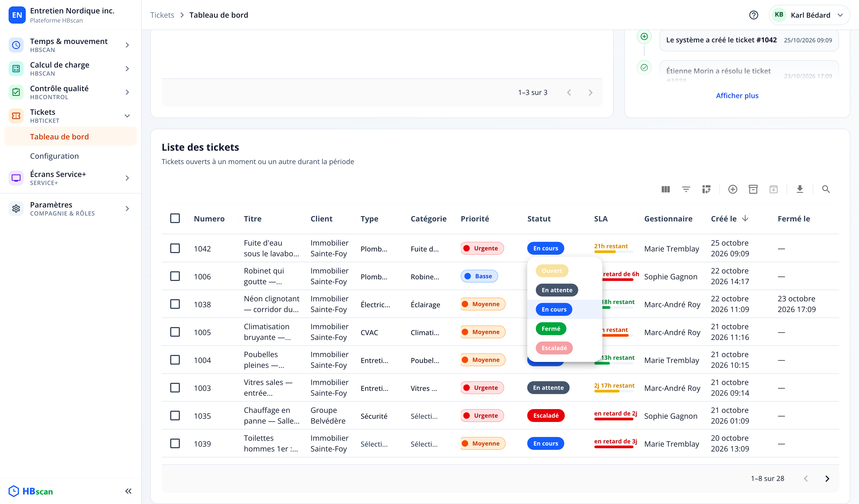Screen dimensions: 859x504
Task: Open the column display icon in toolbar
Action: point(665,189)
